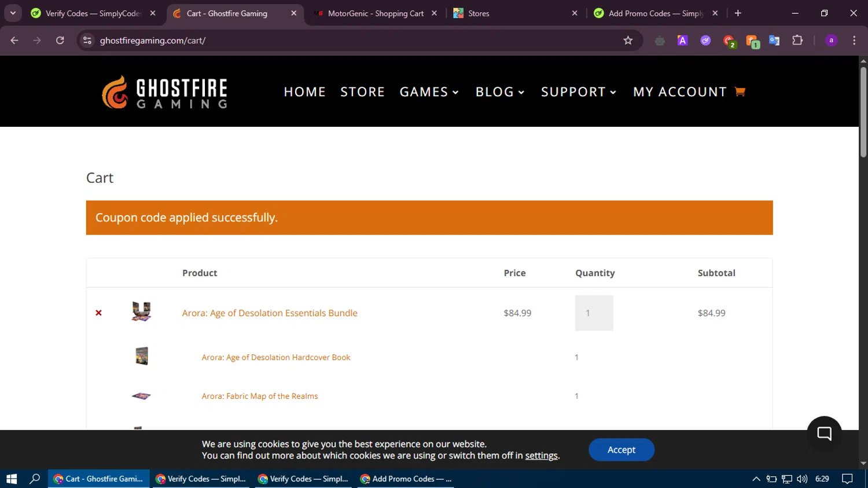The image size is (868, 488).
Task: Switch to MotorGenic - Shopping Cart tab
Action: pyautogui.click(x=376, y=13)
